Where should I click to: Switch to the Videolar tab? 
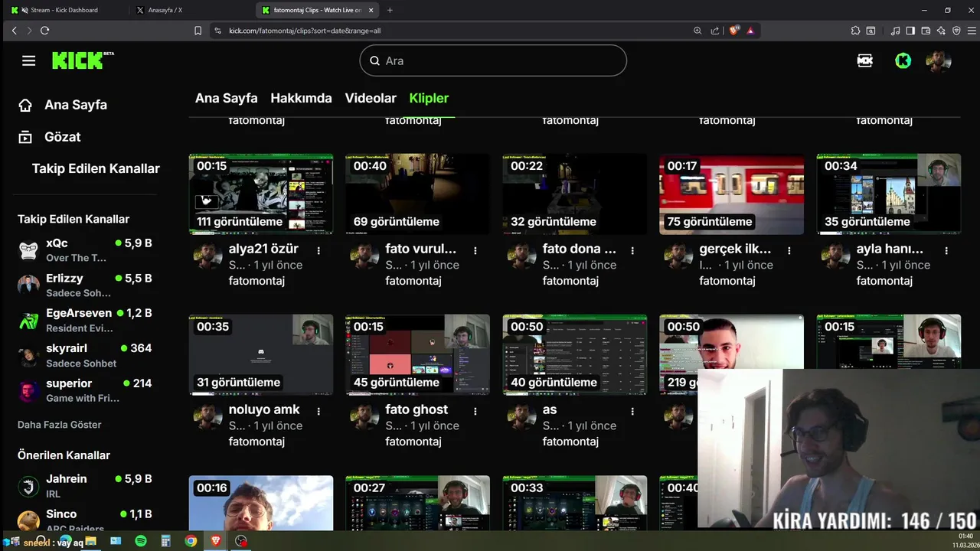point(371,98)
